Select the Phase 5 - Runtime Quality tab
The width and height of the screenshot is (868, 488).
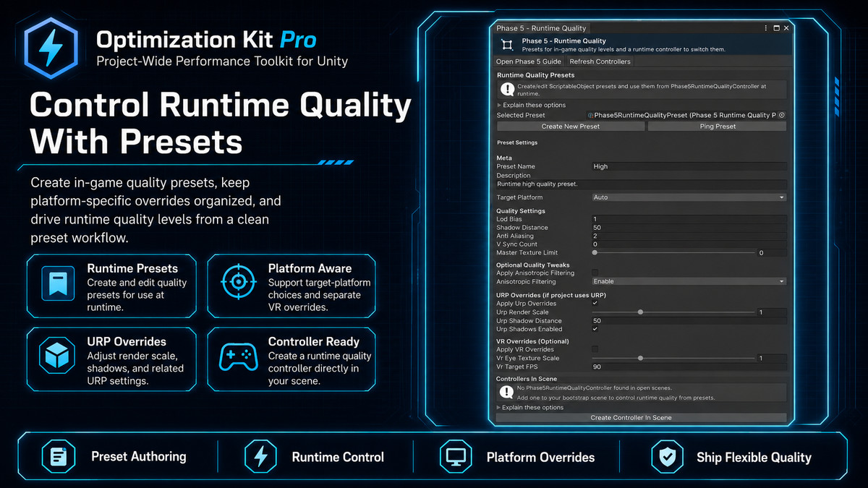(541, 28)
